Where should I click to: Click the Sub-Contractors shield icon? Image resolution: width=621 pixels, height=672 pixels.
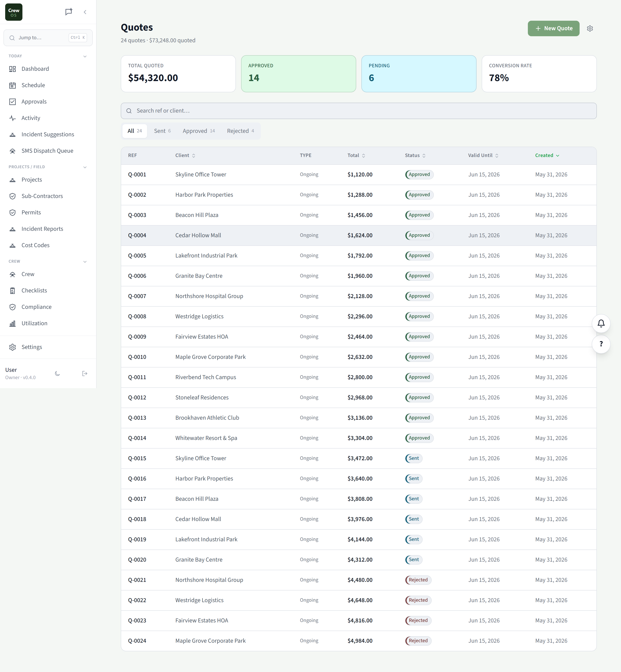click(x=13, y=196)
